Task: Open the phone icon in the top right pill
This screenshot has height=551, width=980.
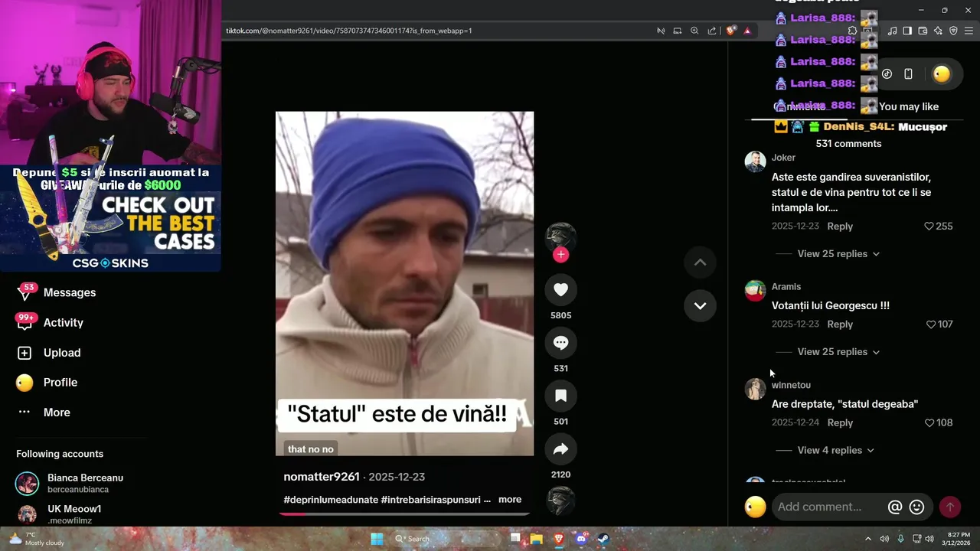Action: coord(908,74)
